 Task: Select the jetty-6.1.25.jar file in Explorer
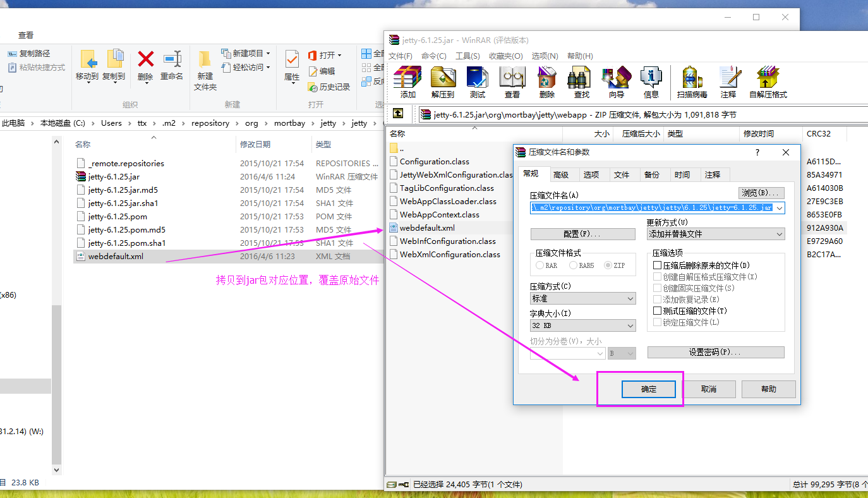(x=114, y=176)
